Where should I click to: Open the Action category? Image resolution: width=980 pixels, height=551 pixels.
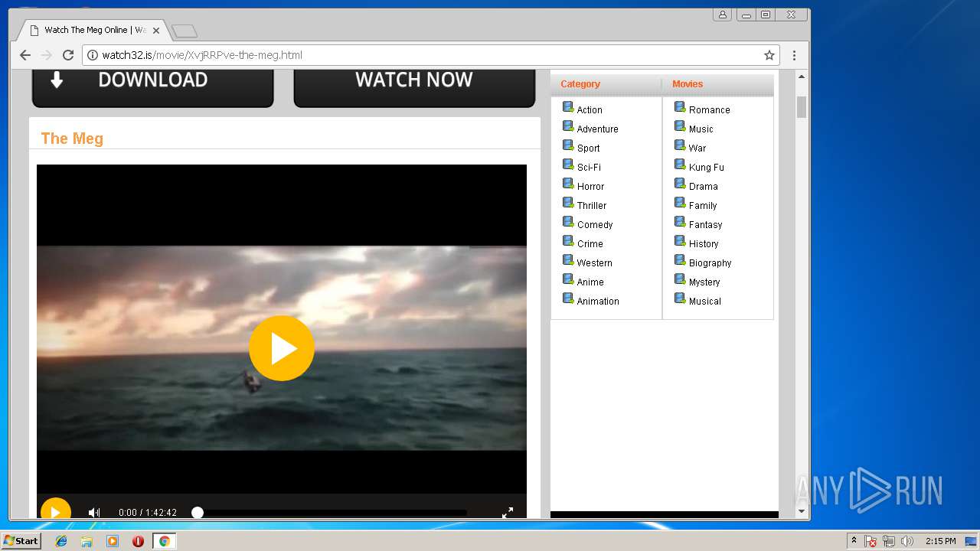coord(590,110)
